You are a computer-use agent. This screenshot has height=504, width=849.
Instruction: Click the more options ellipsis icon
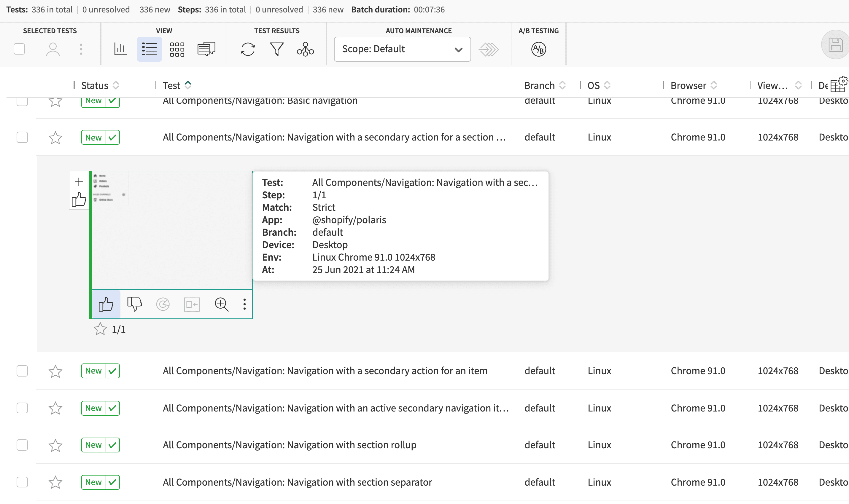coord(244,304)
